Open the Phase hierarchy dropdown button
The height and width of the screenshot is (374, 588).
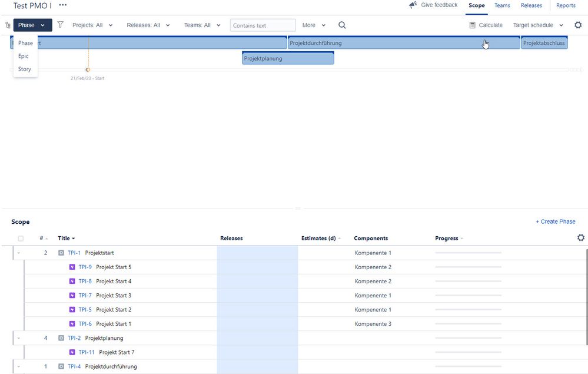(x=32, y=25)
